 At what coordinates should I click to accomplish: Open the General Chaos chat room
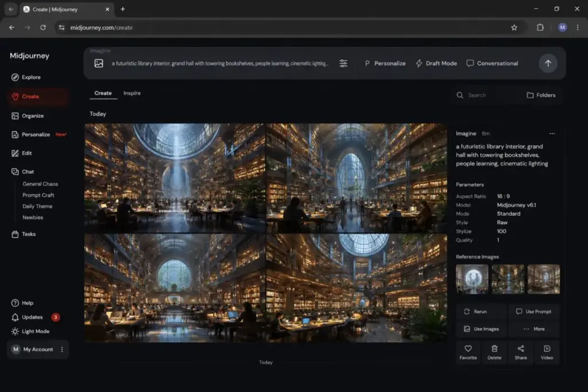click(x=40, y=184)
